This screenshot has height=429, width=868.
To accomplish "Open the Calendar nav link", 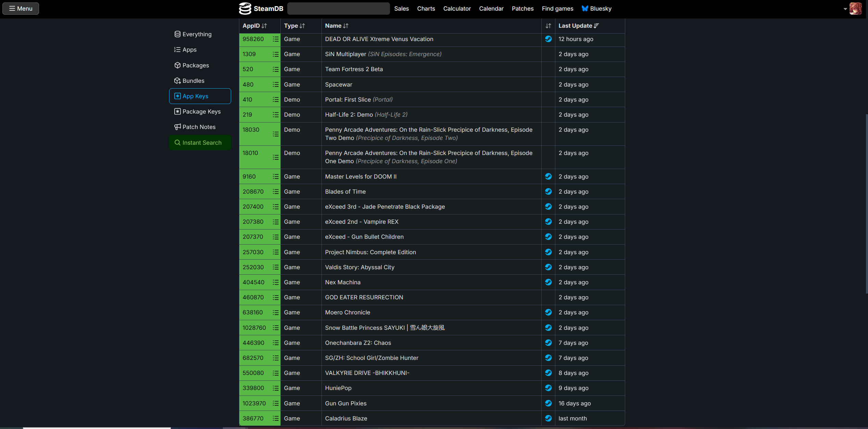I will 491,9.
